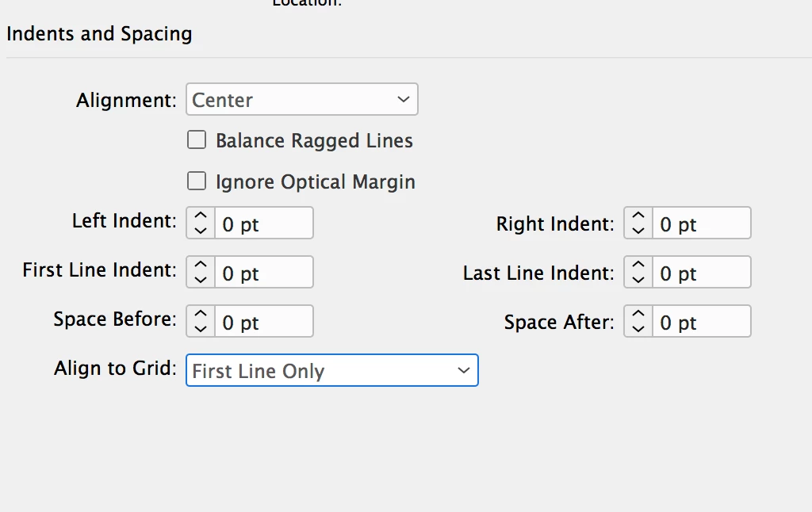Image resolution: width=812 pixels, height=512 pixels.
Task: Increase Right Indent with up arrow
Action: pyautogui.click(x=638, y=216)
